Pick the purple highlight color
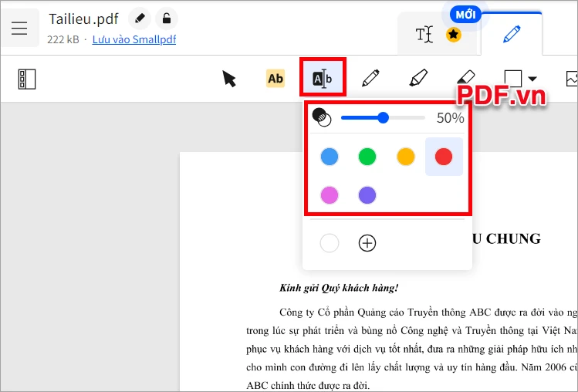This screenshot has height=392, width=578. tap(367, 195)
